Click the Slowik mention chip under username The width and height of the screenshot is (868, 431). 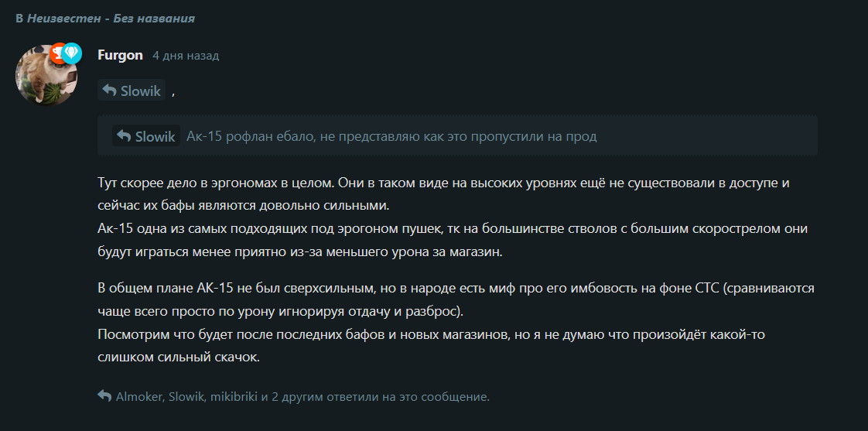(132, 91)
